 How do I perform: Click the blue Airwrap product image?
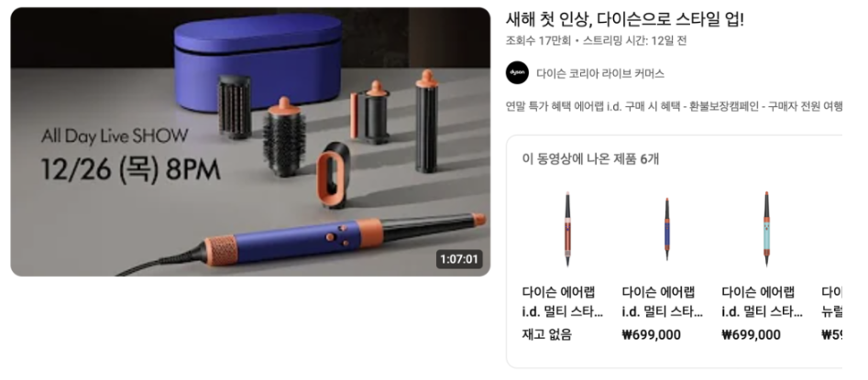(666, 229)
